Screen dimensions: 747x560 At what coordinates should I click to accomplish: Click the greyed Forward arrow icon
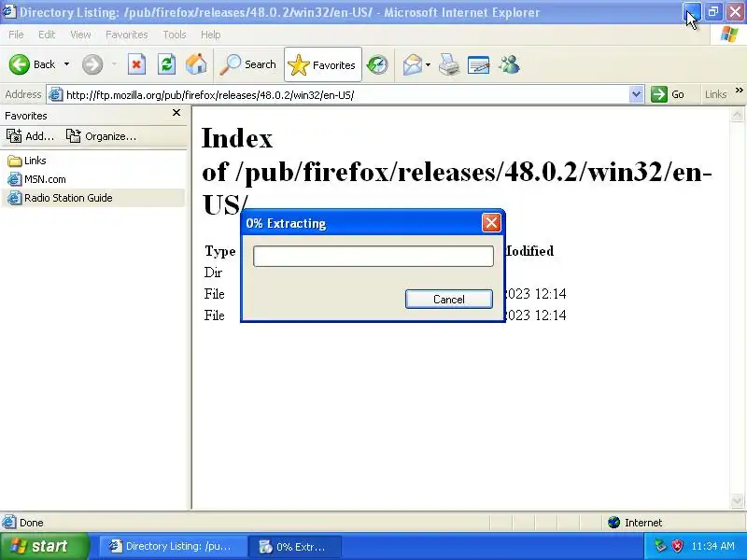point(92,64)
